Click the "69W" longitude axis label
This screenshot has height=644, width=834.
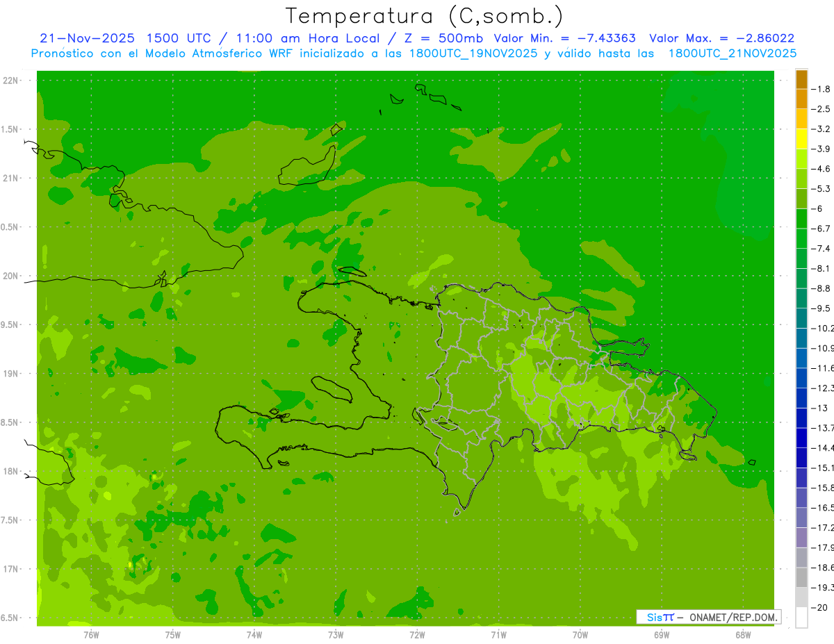[x=662, y=635]
